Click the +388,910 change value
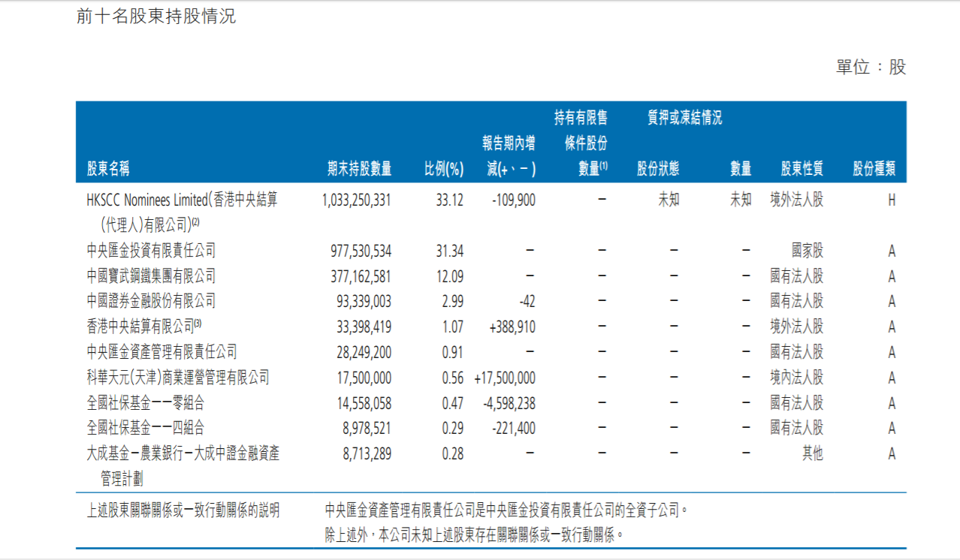 pyautogui.click(x=510, y=327)
